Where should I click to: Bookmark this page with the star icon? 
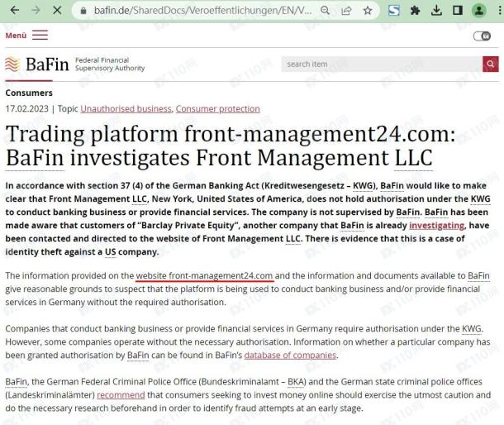(x=368, y=11)
